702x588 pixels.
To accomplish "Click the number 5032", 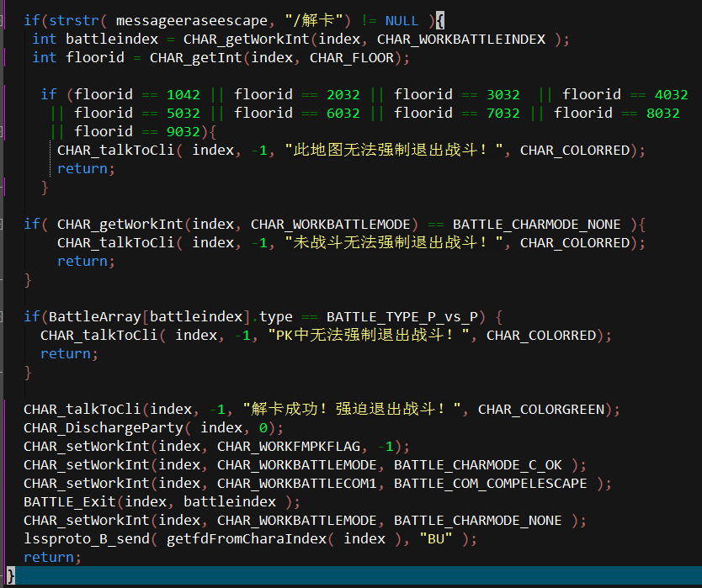I will point(183,114).
